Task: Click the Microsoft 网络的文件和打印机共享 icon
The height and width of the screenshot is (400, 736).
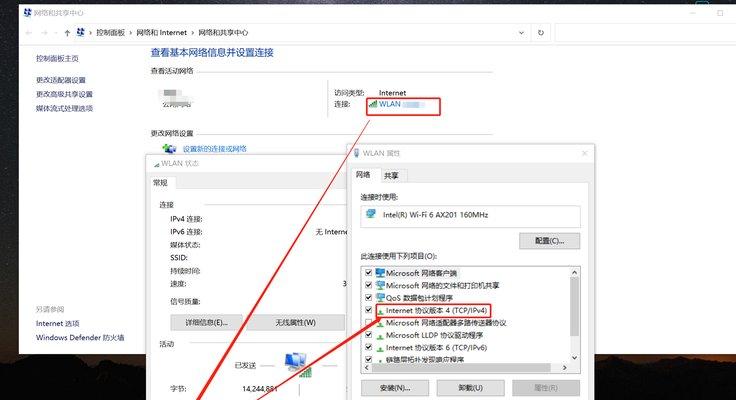Action: point(380,285)
